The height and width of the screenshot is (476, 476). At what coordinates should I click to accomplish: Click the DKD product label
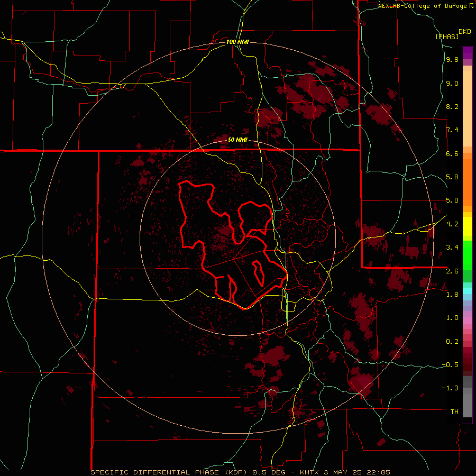465,32
